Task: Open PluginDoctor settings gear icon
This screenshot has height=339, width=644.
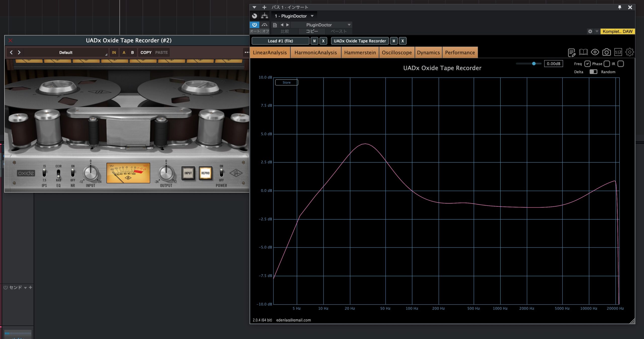Action: click(x=629, y=52)
